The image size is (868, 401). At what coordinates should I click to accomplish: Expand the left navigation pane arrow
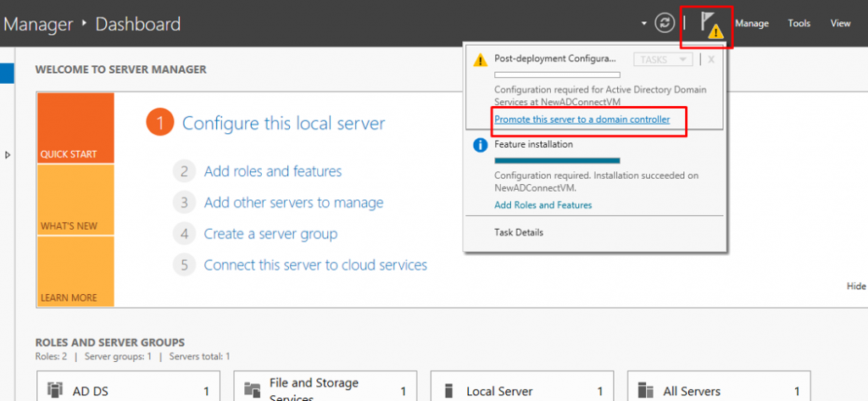point(8,154)
